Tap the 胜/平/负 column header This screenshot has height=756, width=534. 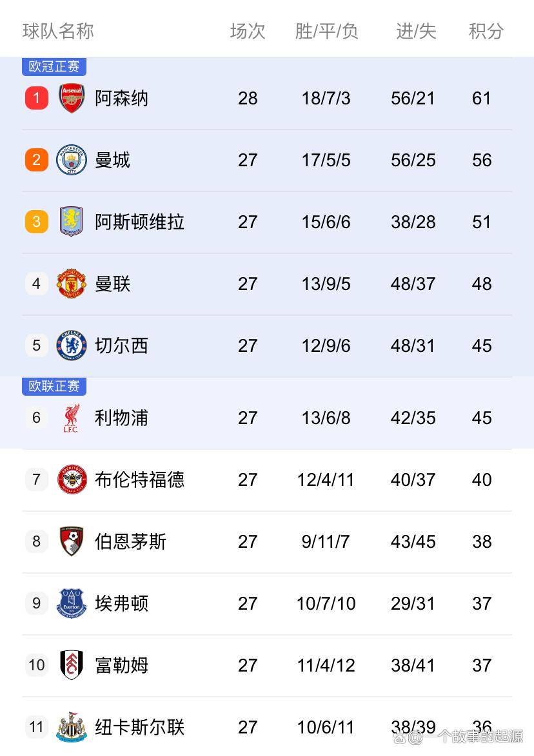coord(326,31)
